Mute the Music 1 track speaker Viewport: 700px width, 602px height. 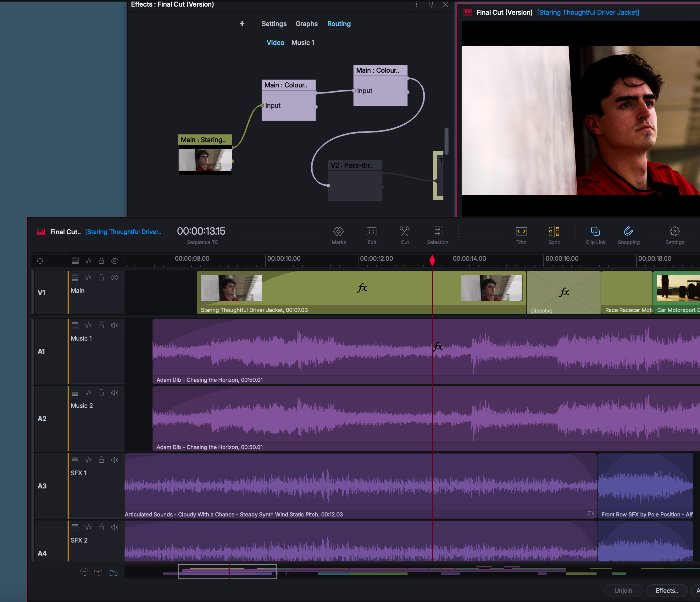(115, 325)
